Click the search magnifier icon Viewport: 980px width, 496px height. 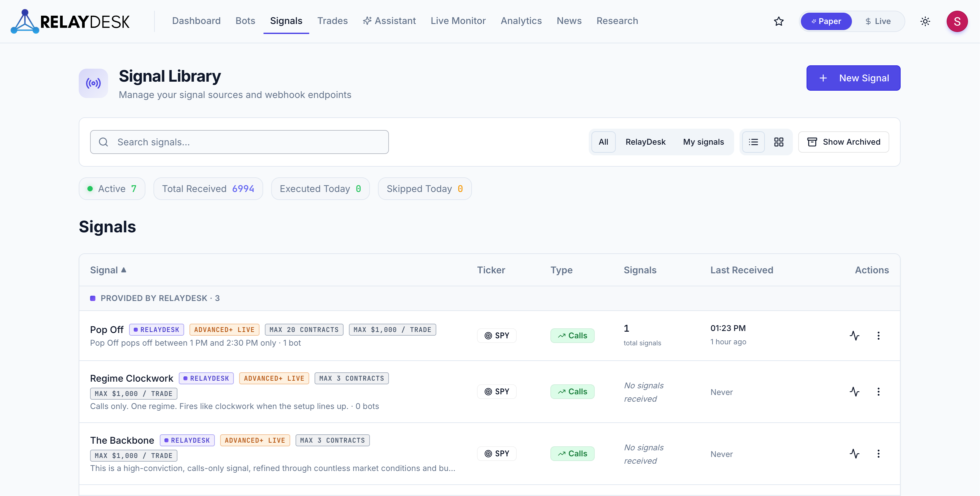point(103,142)
